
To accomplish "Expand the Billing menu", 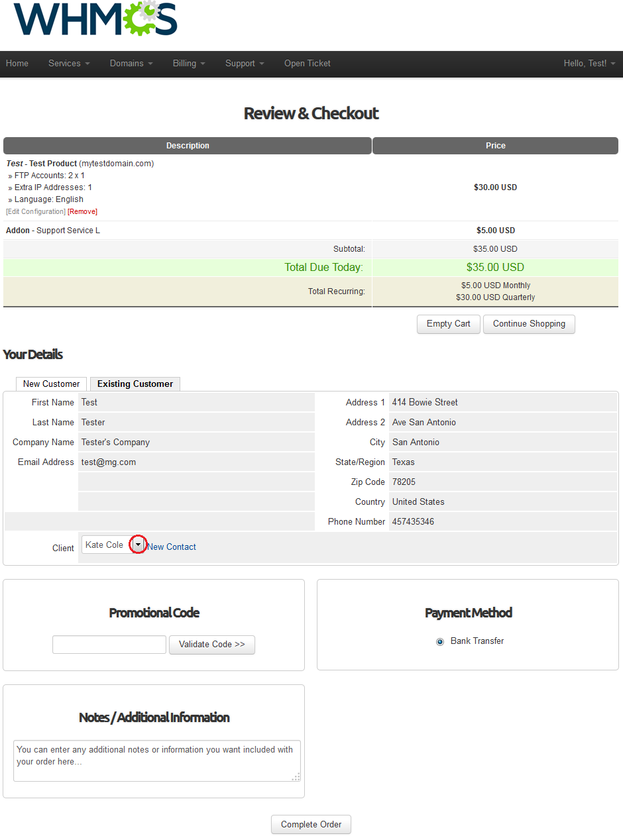I will [x=189, y=64].
